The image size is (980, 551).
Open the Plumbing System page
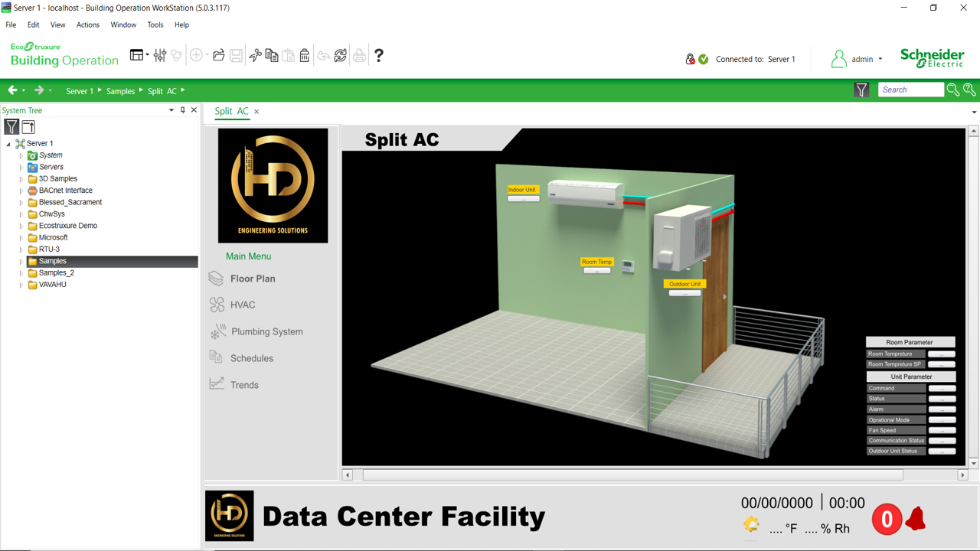coord(266,331)
